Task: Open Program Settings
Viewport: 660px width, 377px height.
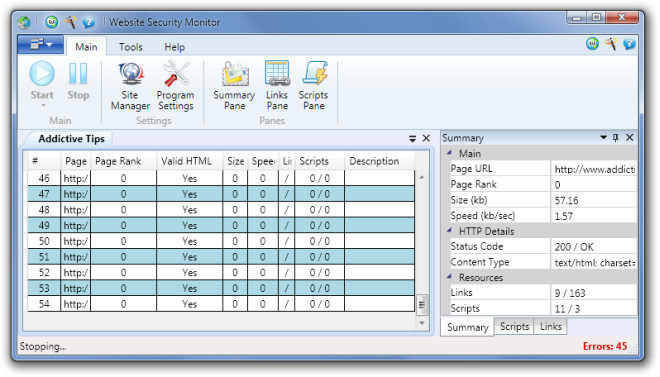Action: point(176,86)
